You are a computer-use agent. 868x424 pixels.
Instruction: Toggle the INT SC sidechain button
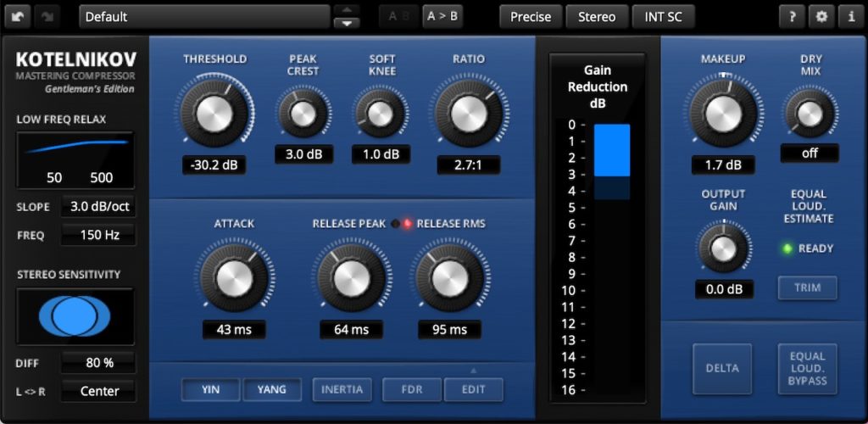[663, 17]
